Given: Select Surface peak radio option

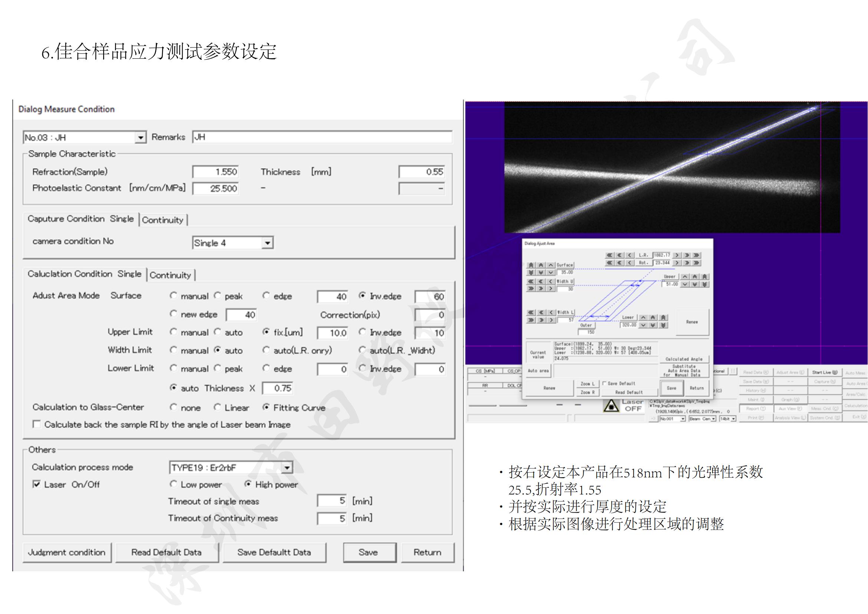Looking at the screenshot, I should [x=217, y=295].
